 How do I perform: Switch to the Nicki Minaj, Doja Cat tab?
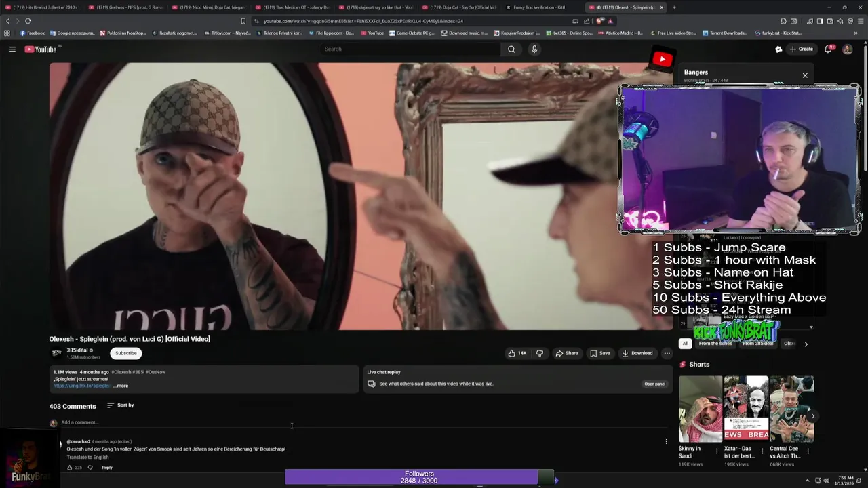coord(208,7)
